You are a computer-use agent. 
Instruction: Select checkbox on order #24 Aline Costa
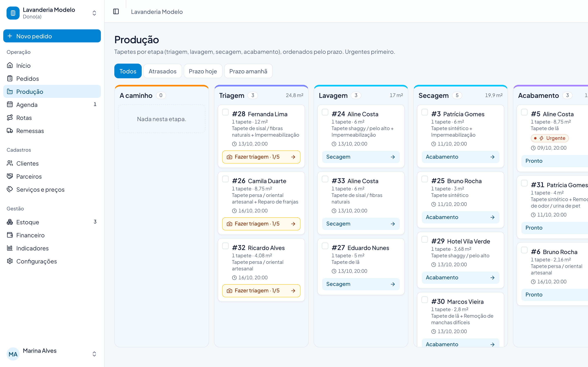pos(325,112)
